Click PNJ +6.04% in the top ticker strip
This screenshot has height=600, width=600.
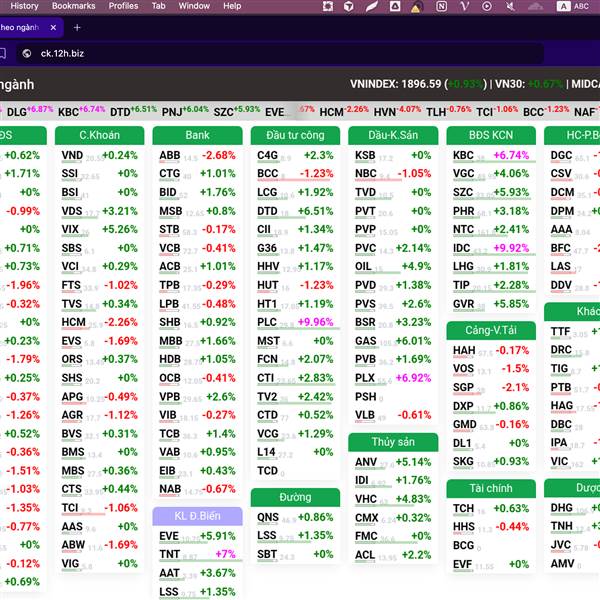pyautogui.click(x=185, y=111)
